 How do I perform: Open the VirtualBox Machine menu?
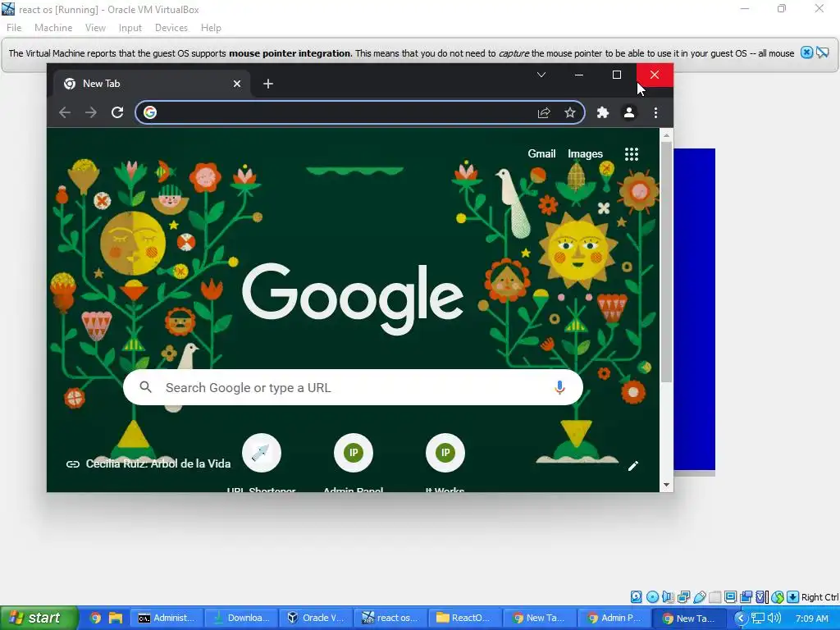[x=53, y=28]
